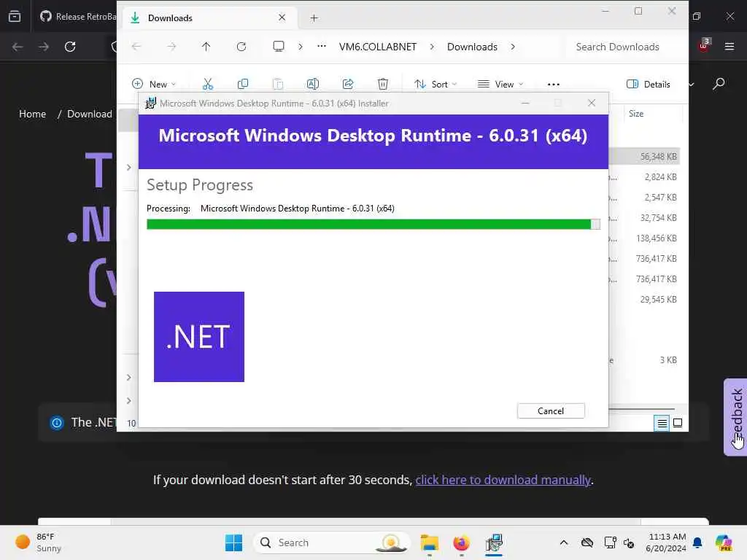Open the See more ellipsis menu
Viewport: 747px width, 560px height.
pos(554,85)
